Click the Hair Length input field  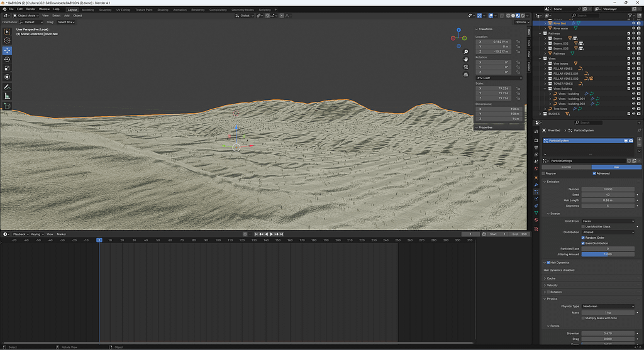coord(608,200)
